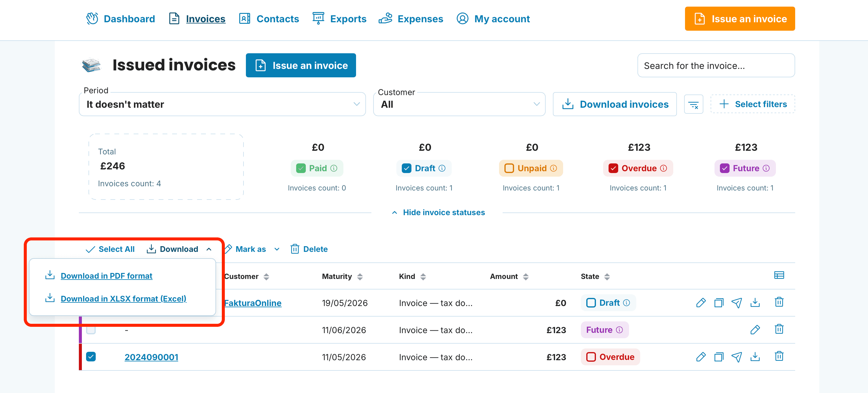Click download icon in Draft invoice row
The image size is (868, 393).
(x=755, y=302)
